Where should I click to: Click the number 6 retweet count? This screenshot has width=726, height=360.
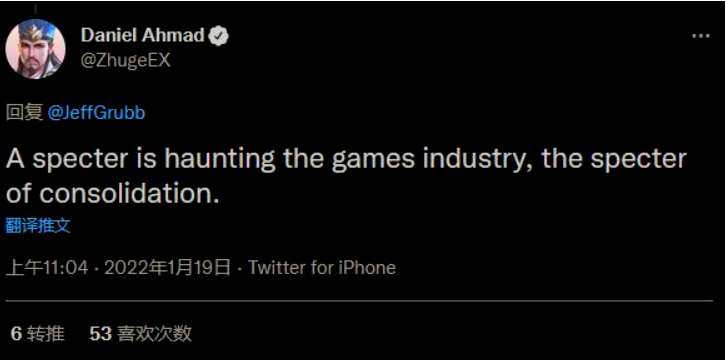tap(16, 333)
